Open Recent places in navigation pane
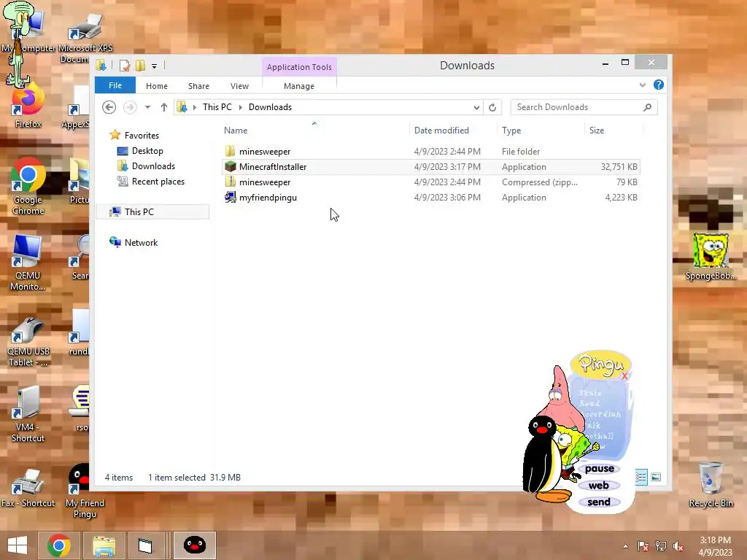 pos(158,182)
